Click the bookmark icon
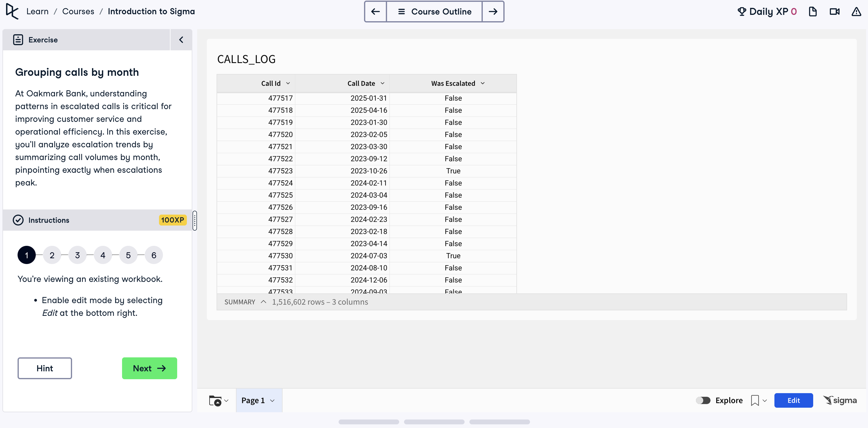The height and width of the screenshot is (428, 868). (x=755, y=400)
